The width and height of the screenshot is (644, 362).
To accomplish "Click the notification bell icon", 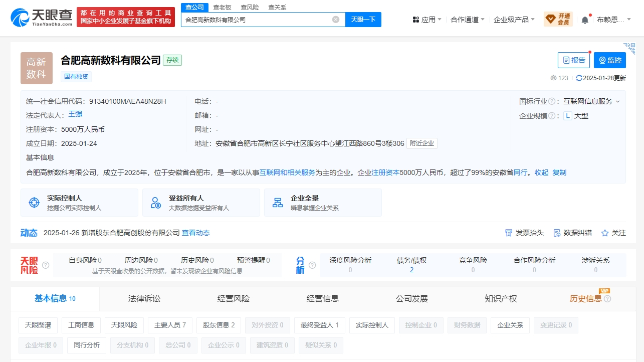I will tap(585, 20).
